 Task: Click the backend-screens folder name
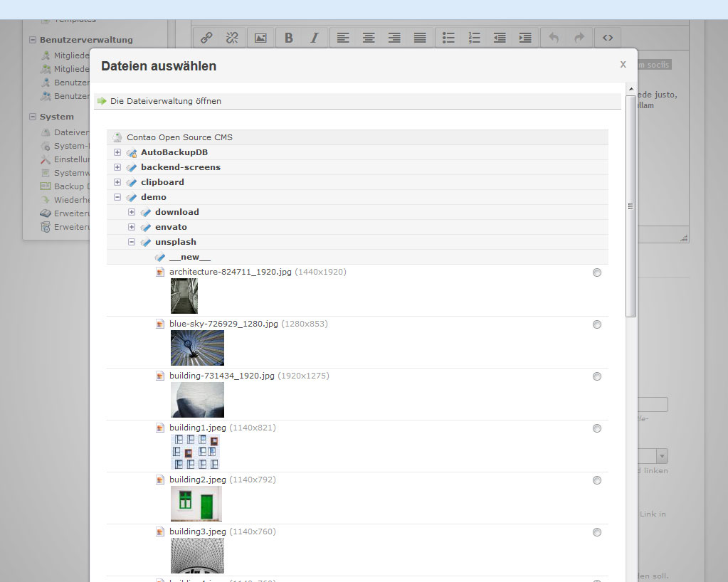point(181,167)
